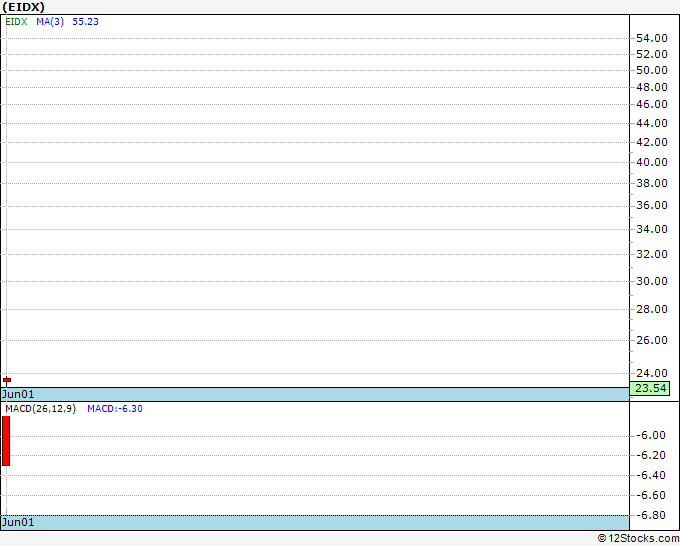Click the 40.00 price axis label
680x546 pixels.
coord(652,162)
